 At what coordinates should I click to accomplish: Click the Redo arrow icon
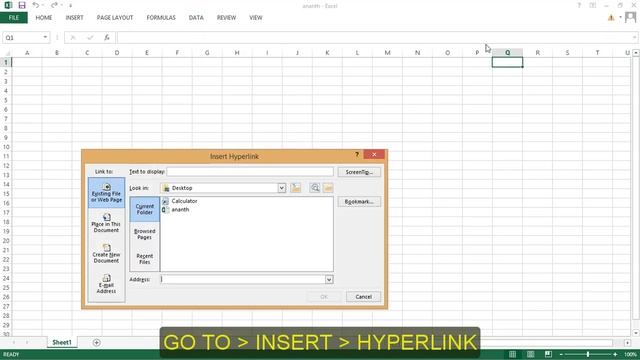54,5
